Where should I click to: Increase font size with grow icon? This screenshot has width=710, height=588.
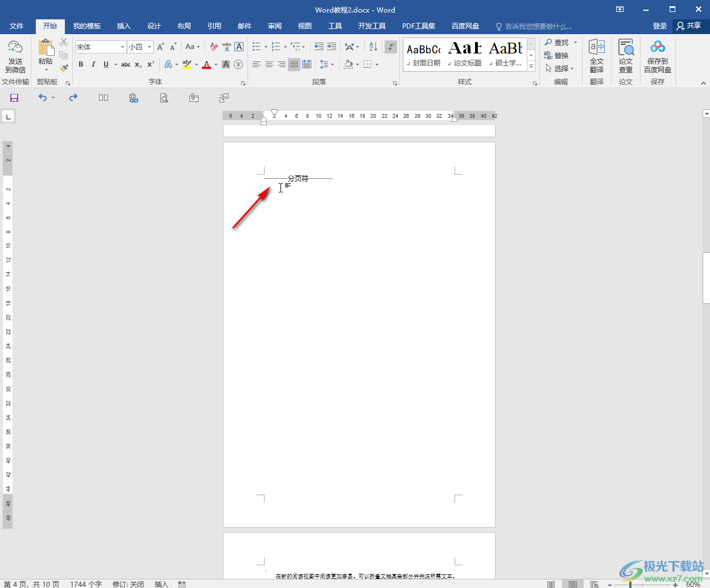coord(160,47)
